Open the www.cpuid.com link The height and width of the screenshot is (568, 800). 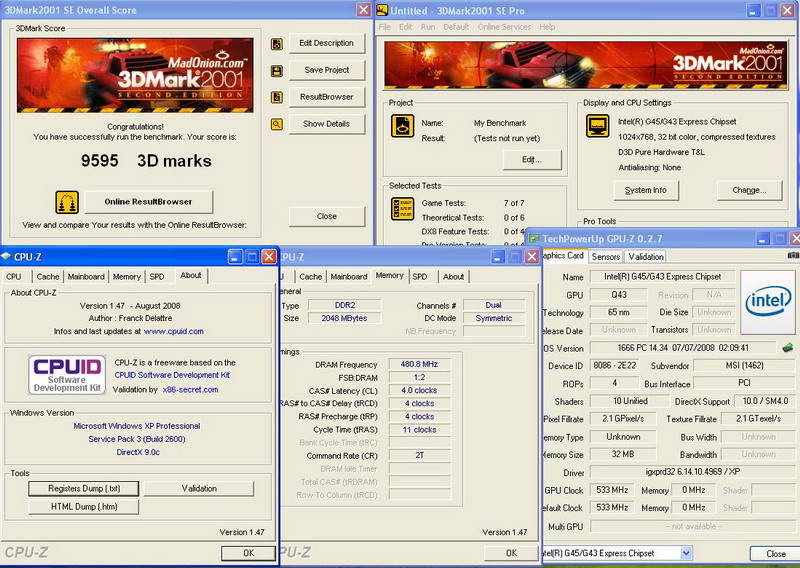[174, 332]
